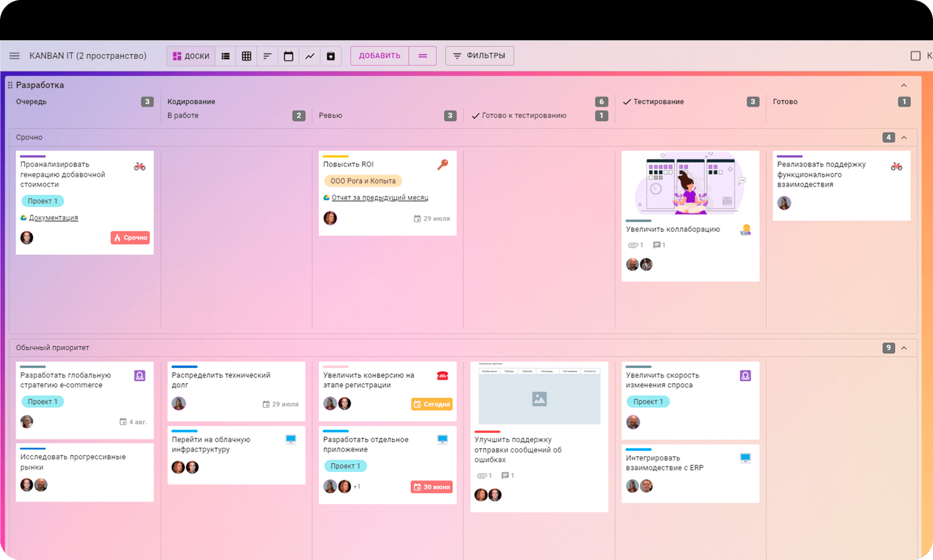Open the Увеличить коллаборацию card cover image
The image size is (933, 560).
point(690,184)
